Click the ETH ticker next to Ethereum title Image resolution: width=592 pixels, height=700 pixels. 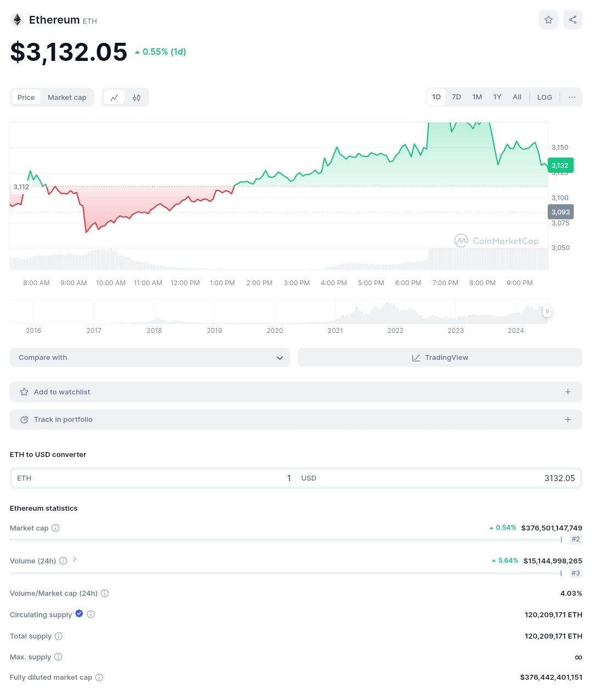pyautogui.click(x=90, y=21)
